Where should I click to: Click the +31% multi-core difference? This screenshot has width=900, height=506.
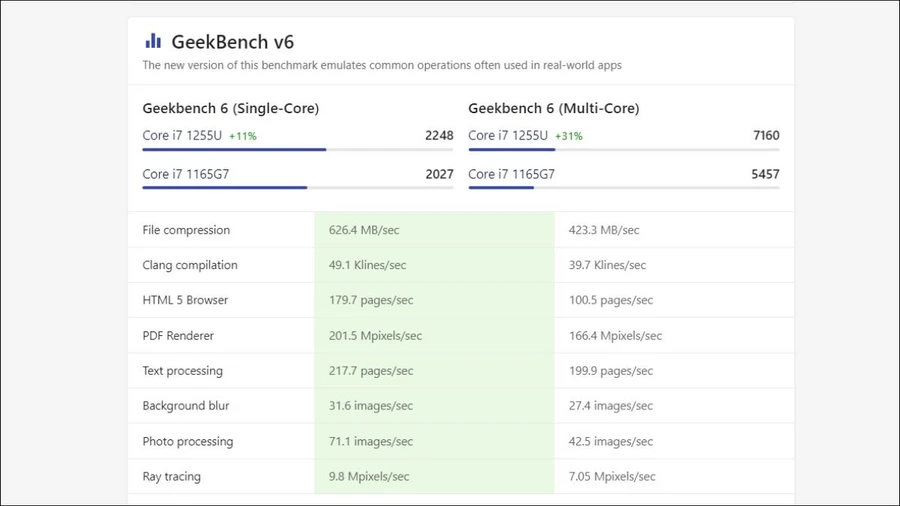pyautogui.click(x=569, y=136)
